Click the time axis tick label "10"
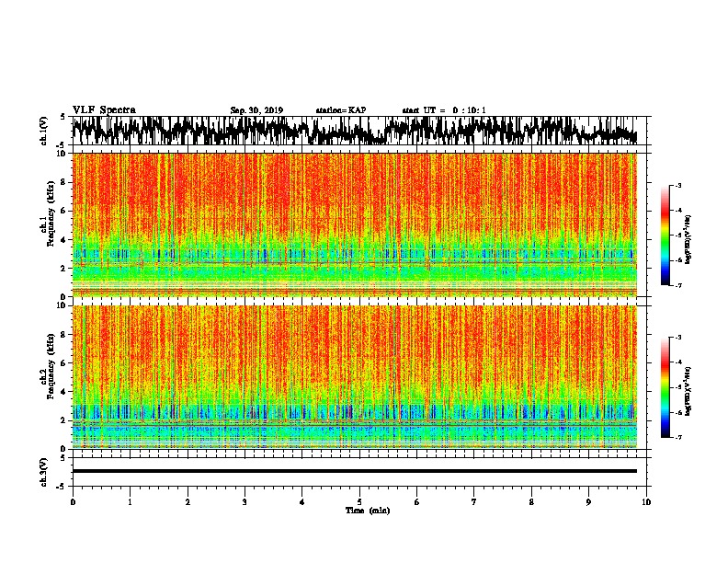This screenshot has width=728, height=563. [646, 502]
